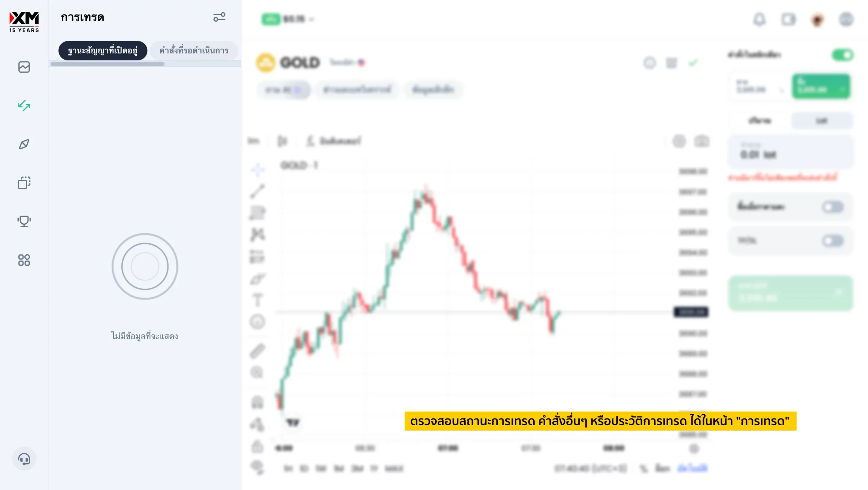Viewport: 868px width, 490px height.
Task: Open trade filter settings sliders icon
Action: pyautogui.click(x=219, y=17)
